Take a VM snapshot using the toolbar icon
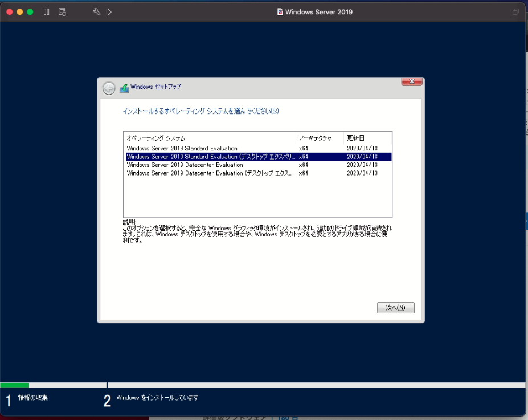The height and width of the screenshot is (420, 528). pos(62,12)
